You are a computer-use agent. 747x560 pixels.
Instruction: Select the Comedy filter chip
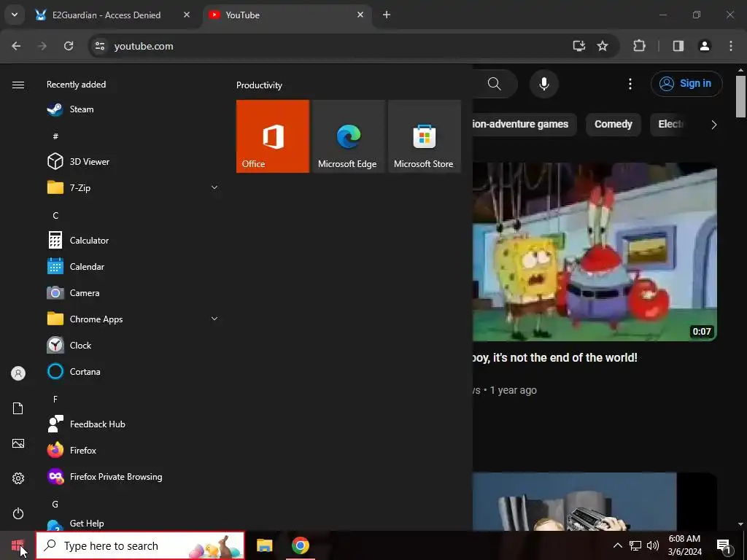tap(614, 124)
